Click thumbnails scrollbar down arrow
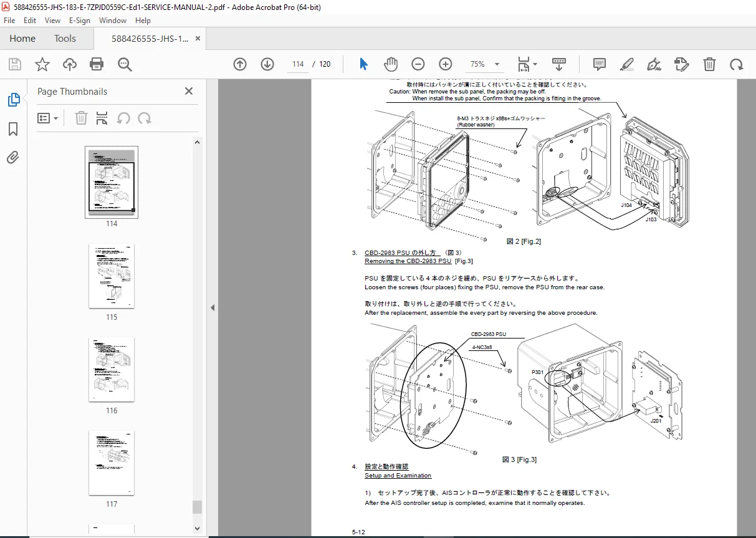 (197, 529)
